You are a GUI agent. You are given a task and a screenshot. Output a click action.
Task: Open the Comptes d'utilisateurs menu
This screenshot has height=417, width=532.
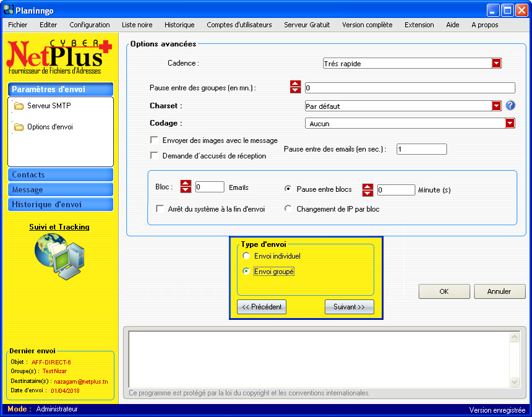pos(239,25)
